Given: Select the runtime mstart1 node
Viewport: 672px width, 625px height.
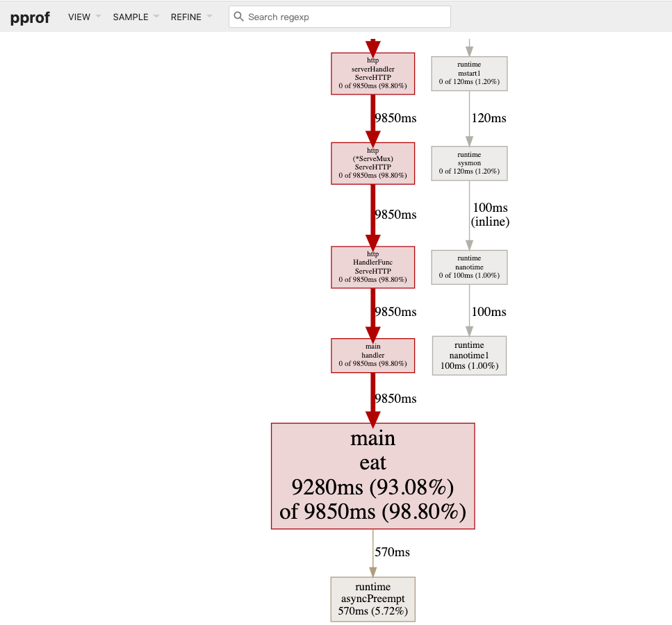Looking at the screenshot, I should 469,74.
